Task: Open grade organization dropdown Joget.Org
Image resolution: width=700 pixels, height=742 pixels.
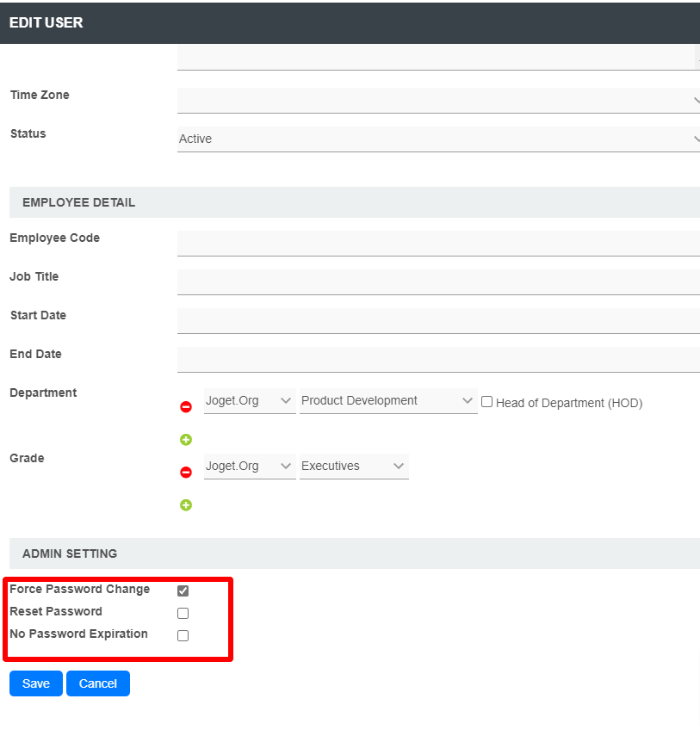Action: (x=250, y=466)
